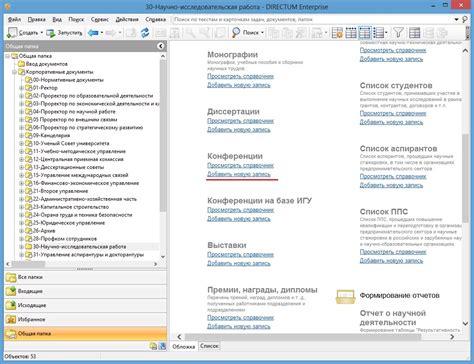Image resolution: width=474 pixels, height=364 pixels.
Task: Select the first view-mode icon with orange marker
Action: coord(337,33)
